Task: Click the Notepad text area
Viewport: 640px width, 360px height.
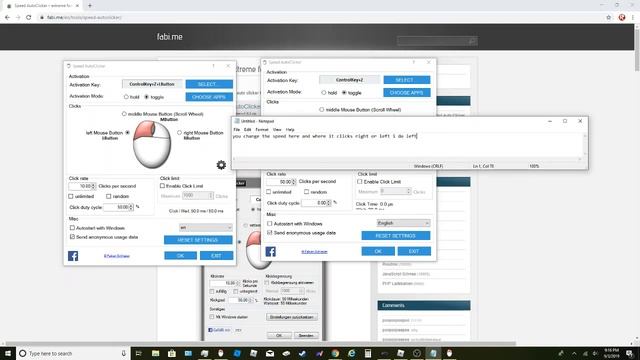Action: pyautogui.click(x=407, y=145)
